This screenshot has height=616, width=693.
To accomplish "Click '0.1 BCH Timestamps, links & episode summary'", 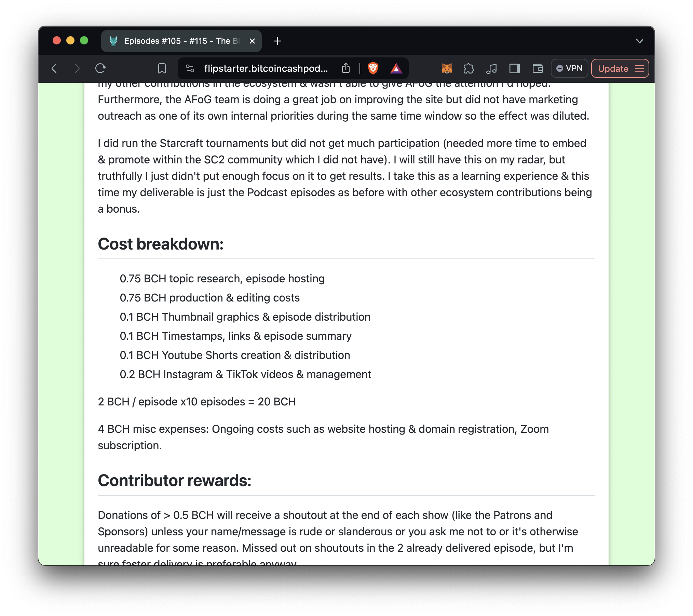I will 235,336.
